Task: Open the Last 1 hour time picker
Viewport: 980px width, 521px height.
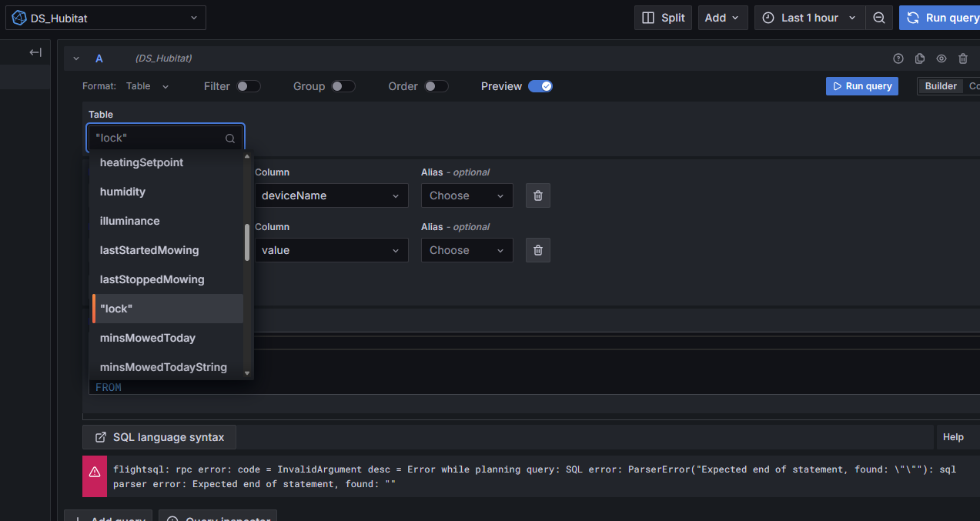Action: click(809, 18)
